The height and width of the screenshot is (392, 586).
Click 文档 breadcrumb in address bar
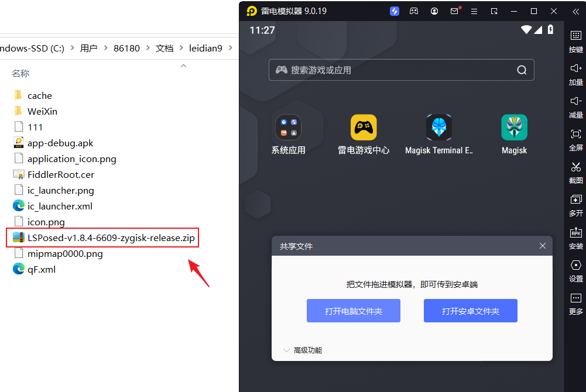point(165,48)
